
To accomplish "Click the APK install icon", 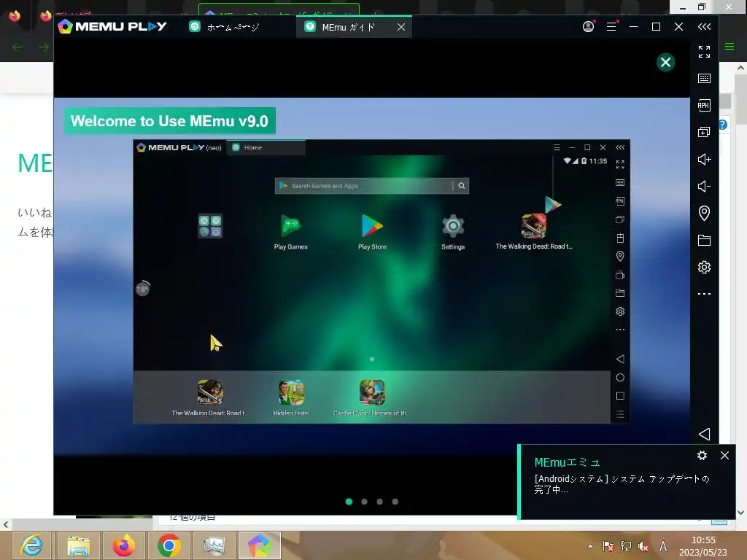I will click(704, 105).
